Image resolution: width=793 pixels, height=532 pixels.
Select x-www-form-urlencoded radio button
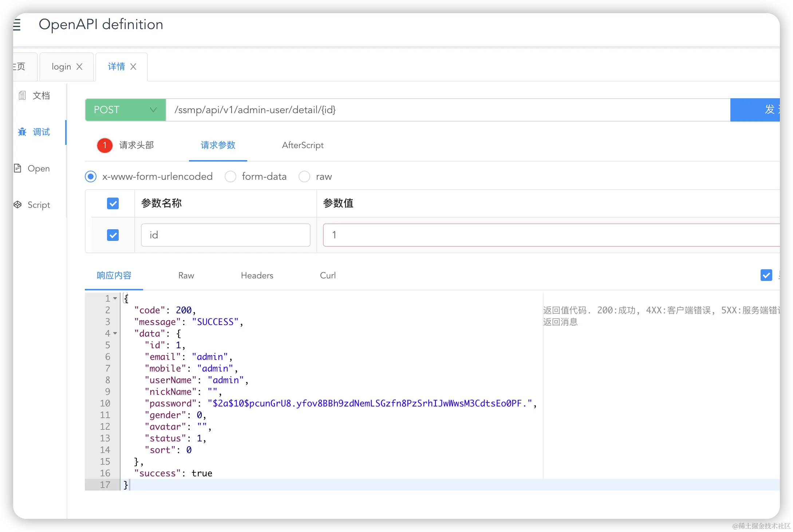point(91,176)
